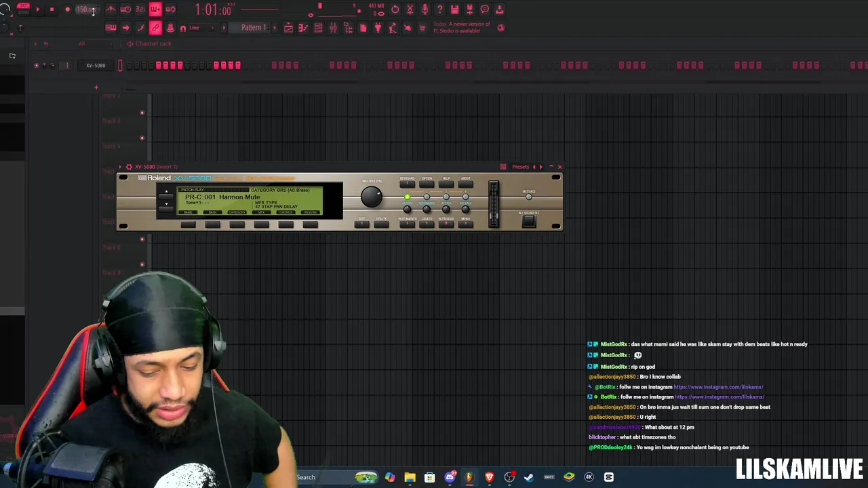
Task: Add new pattern with plus button
Action: point(275,28)
